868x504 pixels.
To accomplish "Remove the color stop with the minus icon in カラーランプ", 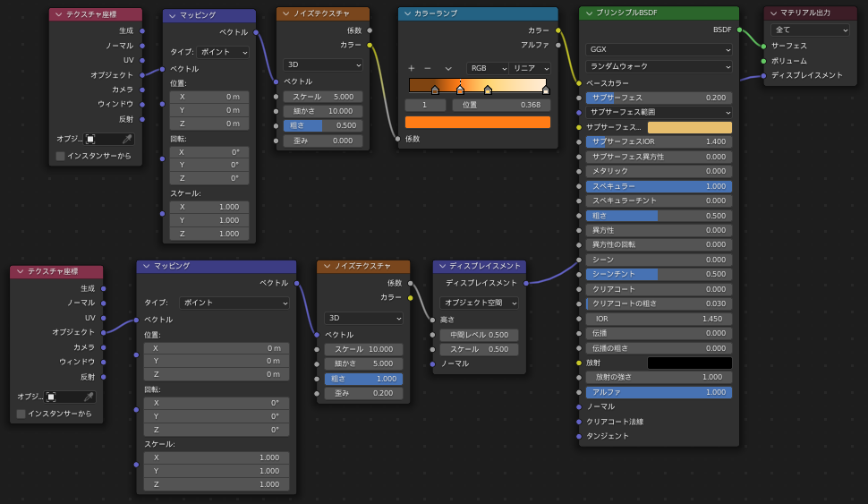I will point(428,68).
